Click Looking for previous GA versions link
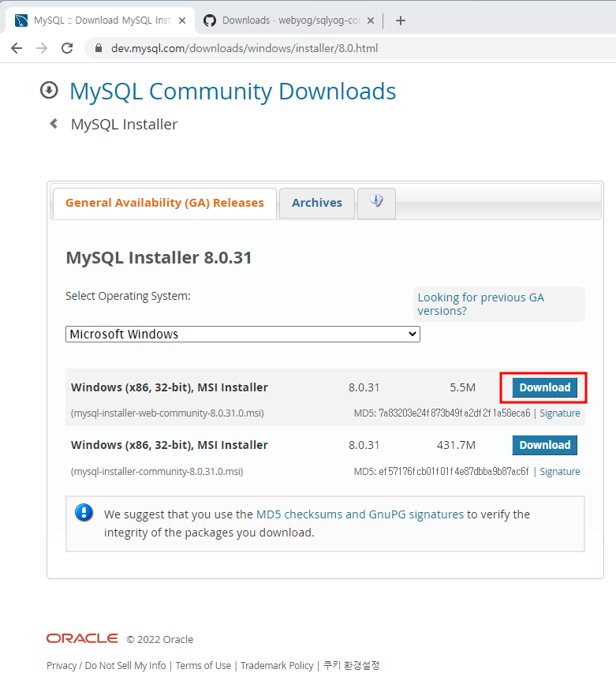 481,304
